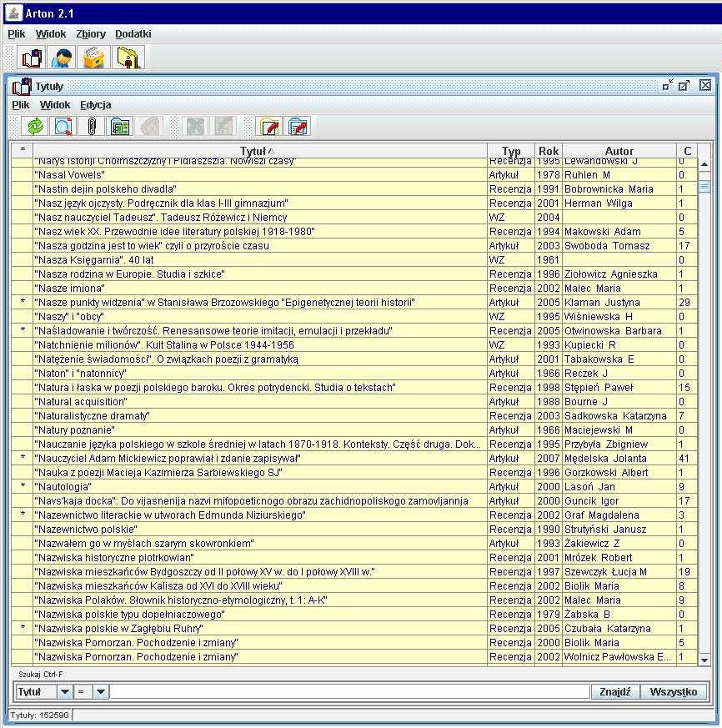Click the blue folder edit-pen icon
This screenshot has height=728, width=722.
point(298,126)
